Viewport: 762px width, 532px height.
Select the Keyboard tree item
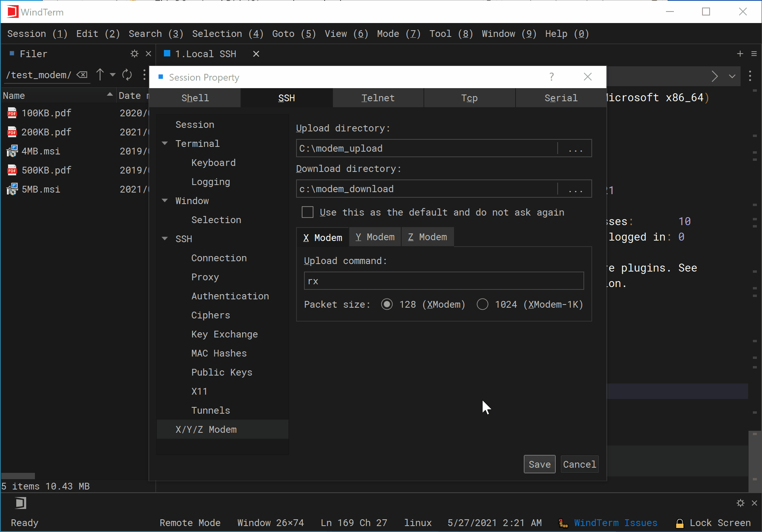214,162
